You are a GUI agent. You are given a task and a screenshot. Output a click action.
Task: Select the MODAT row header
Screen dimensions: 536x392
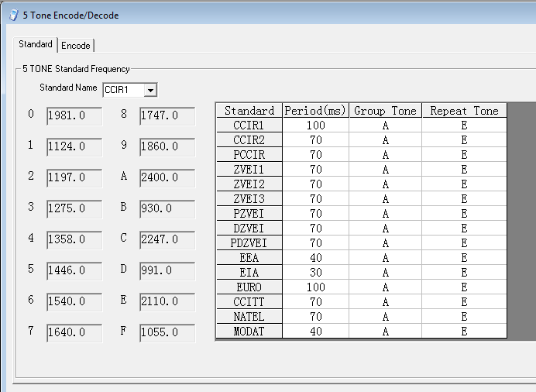249,331
